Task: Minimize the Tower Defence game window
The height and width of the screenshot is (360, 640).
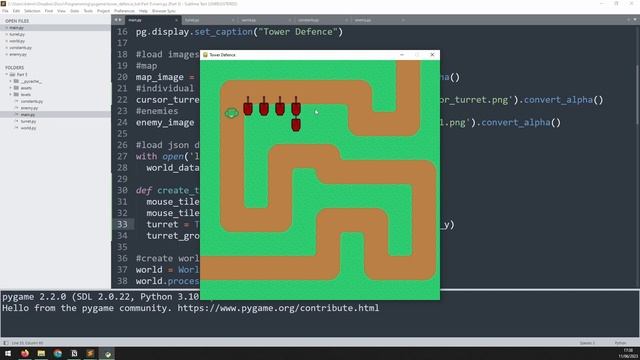Action: pos(402,55)
